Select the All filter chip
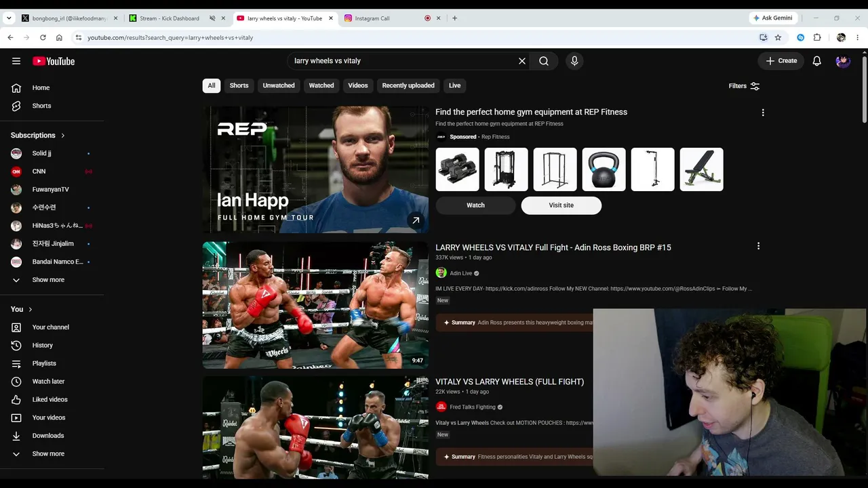This screenshot has width=868, height=488. [x=212, y=85]
